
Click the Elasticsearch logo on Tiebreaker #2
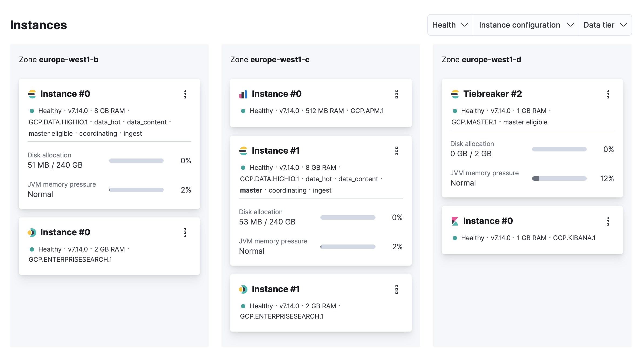455,94
